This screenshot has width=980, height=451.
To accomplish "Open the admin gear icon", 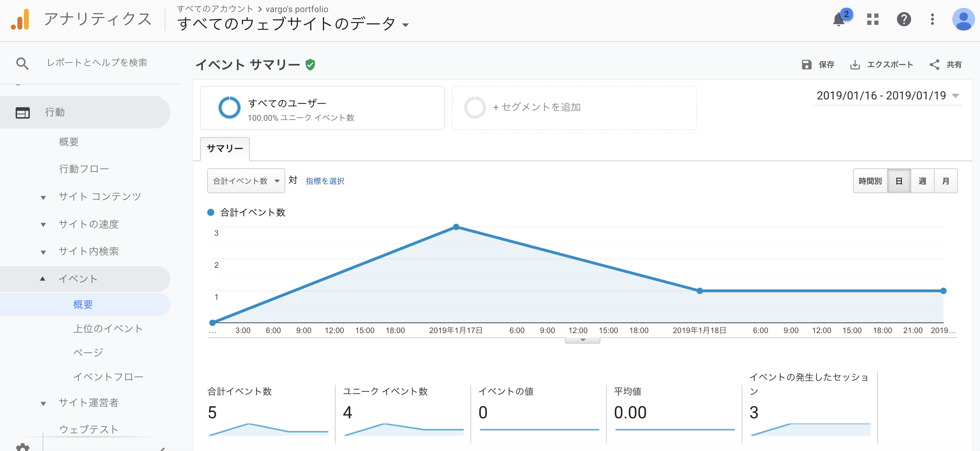I will (23, 447).
